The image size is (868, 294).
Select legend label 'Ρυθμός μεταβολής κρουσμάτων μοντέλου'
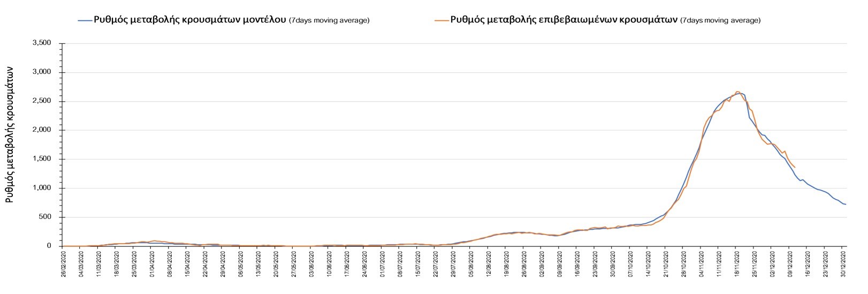click(190, 20)
